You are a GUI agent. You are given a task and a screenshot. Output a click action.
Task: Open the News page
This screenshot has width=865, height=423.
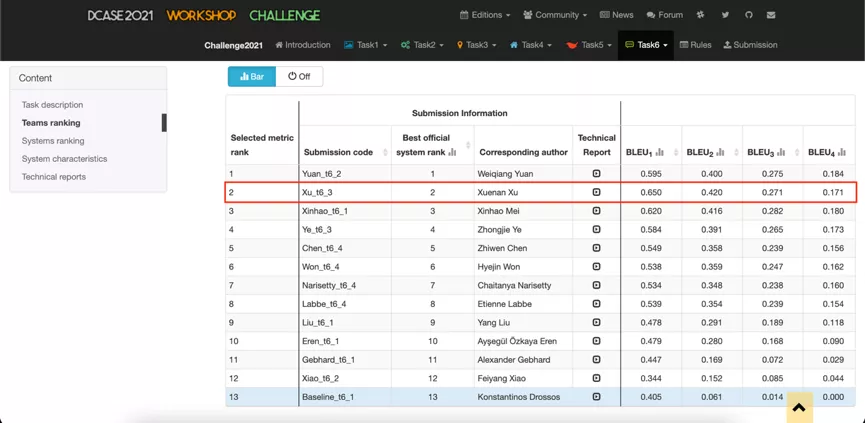click(616, 15)
